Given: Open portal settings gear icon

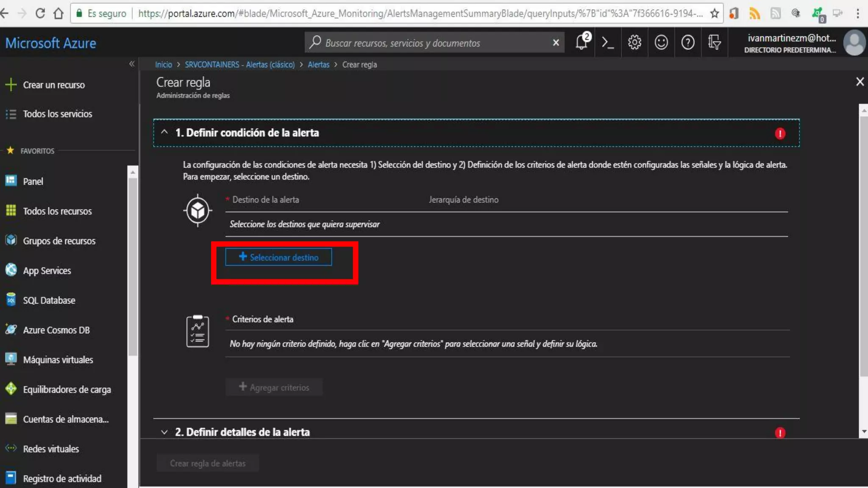Looking at the screenshot, I should point(634,42).
